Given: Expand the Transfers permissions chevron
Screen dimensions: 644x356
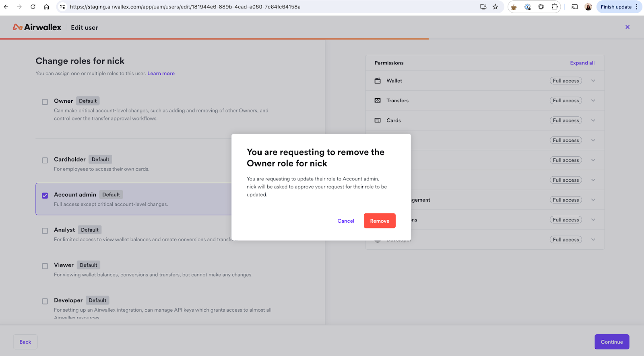Looking at the screenshot, I should pyautogui.click(x=593, y=101).
